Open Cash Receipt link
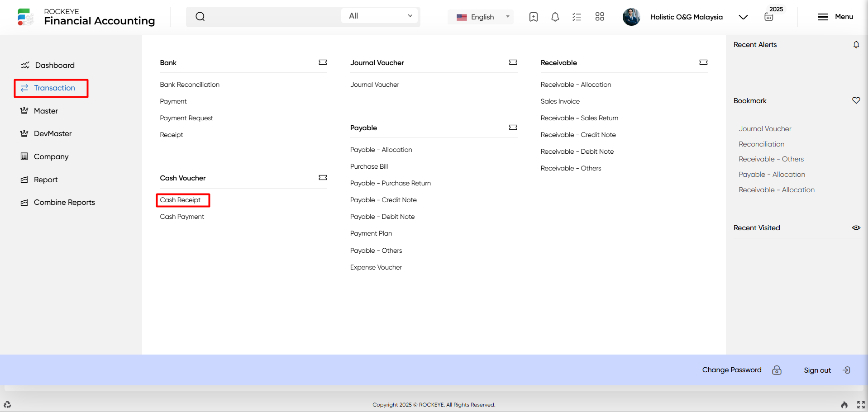This screenshot has height=412, width=868. pyautogui.click(x=180, y=200)
